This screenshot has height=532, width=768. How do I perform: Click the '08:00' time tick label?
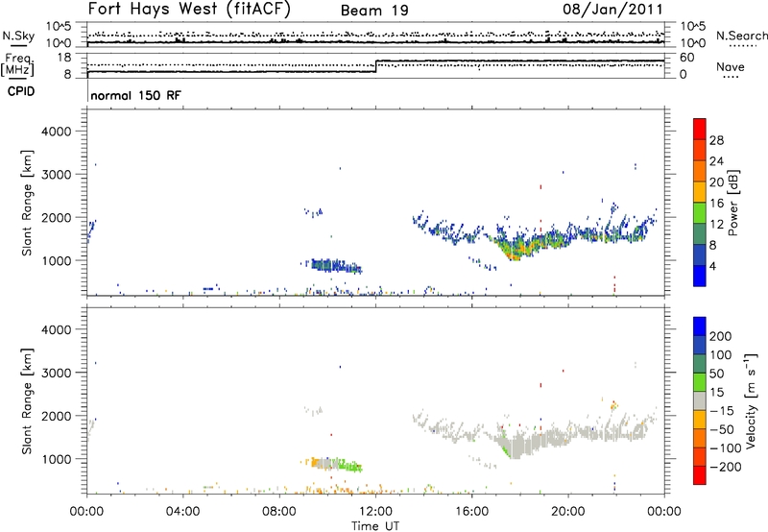pos(279,512)
